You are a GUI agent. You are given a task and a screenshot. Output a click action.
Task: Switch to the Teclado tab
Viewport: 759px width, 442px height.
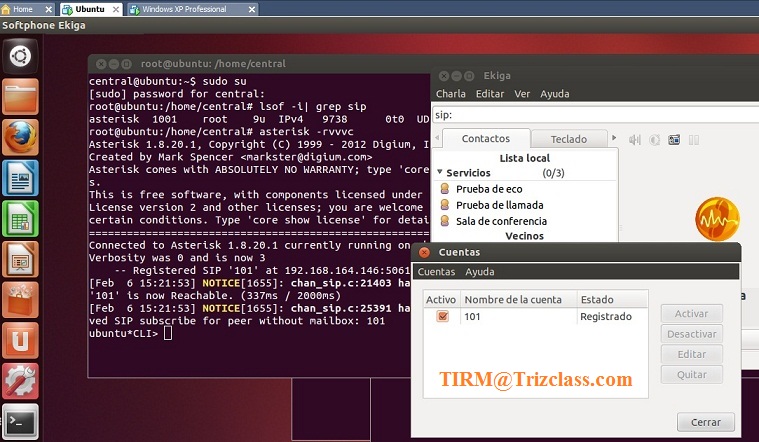pos(569,139)
